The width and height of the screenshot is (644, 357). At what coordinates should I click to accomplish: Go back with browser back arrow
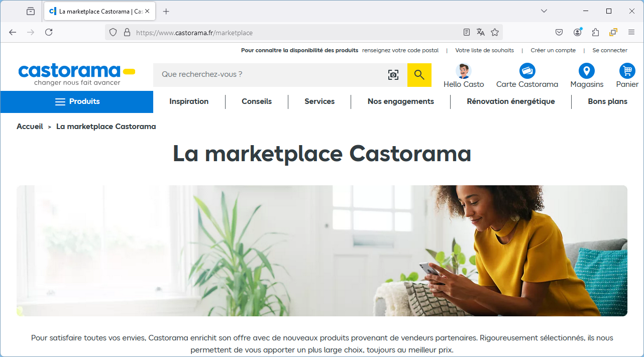tap(13, 32)
